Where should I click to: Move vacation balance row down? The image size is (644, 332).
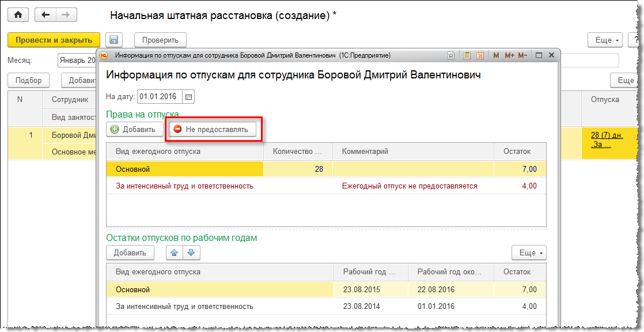pyautogui.click(x=191, y=252)
